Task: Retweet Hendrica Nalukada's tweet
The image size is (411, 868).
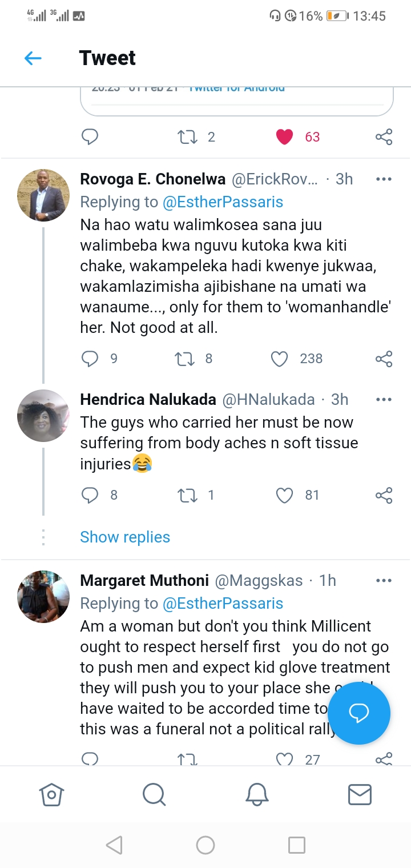Action: pyautogui.click(x=188, y=495)
